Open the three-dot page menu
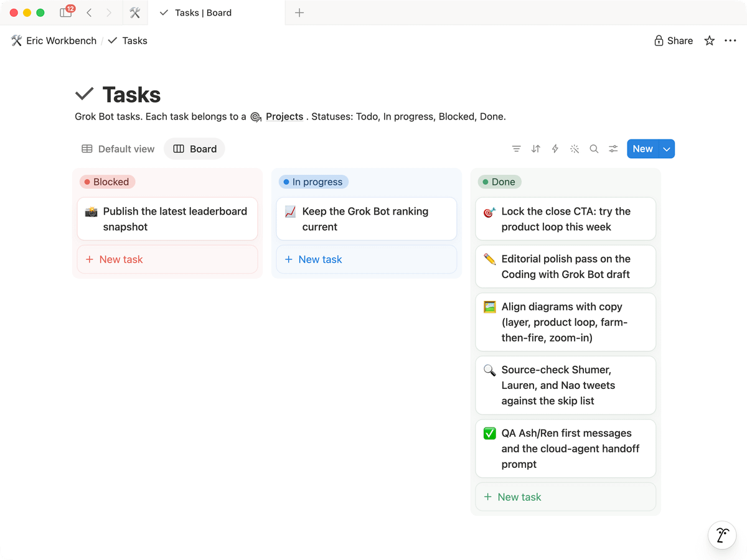The width and height of the screenshot is (747, 560). tap(731, 40)
